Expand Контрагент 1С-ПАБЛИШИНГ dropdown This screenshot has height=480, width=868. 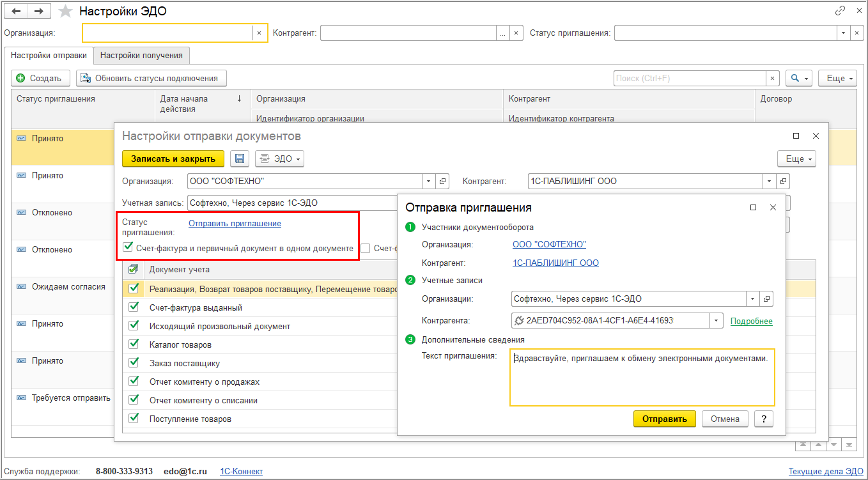click(770, 182)
